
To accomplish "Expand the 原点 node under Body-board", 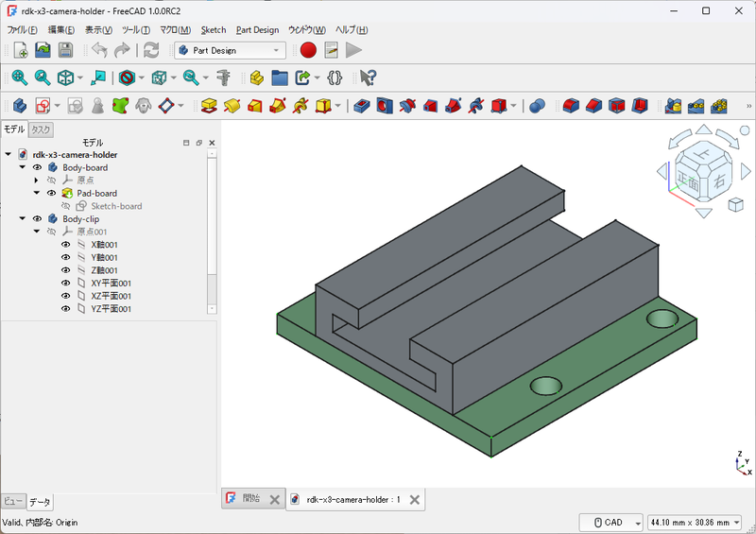I will (36, 180).
